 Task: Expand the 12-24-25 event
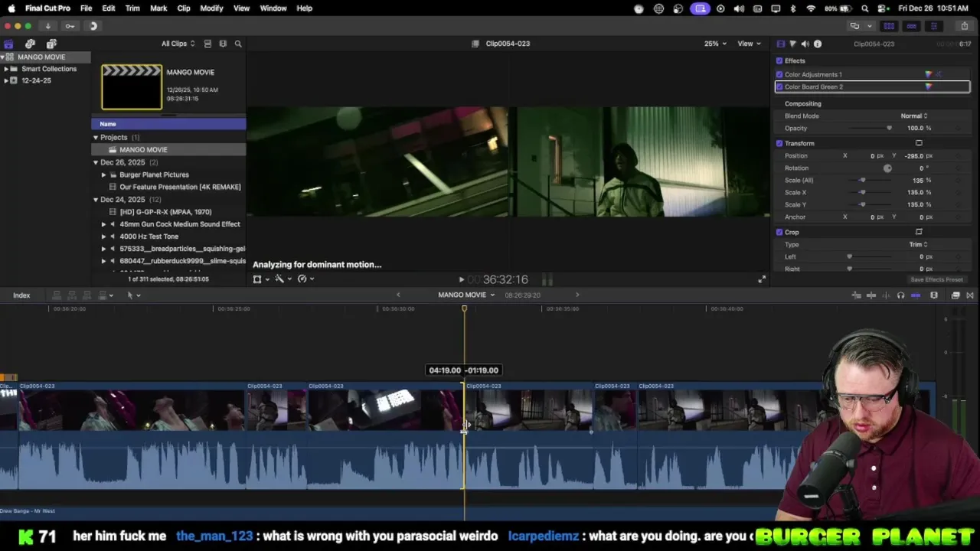[x=6, y=80]
